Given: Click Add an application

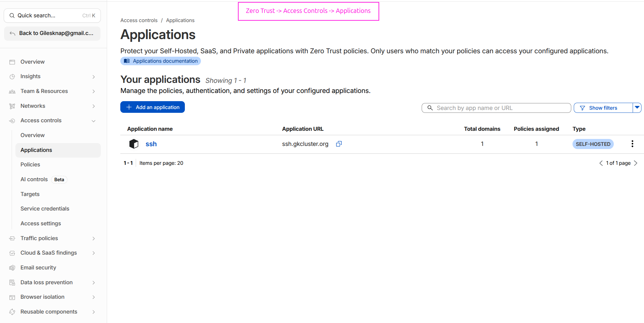Looking at the screenshot, I should [152, 107].
